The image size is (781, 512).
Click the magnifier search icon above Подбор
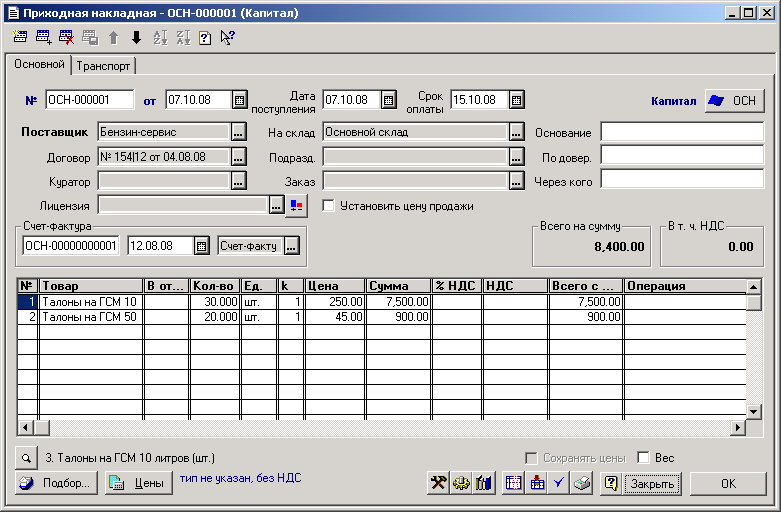click(x=25, y=458)
